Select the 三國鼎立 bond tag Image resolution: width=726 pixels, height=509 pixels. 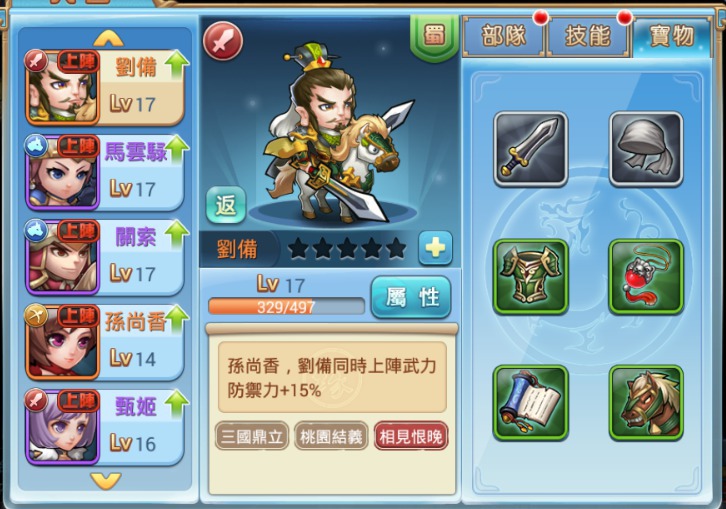[252, 436]
